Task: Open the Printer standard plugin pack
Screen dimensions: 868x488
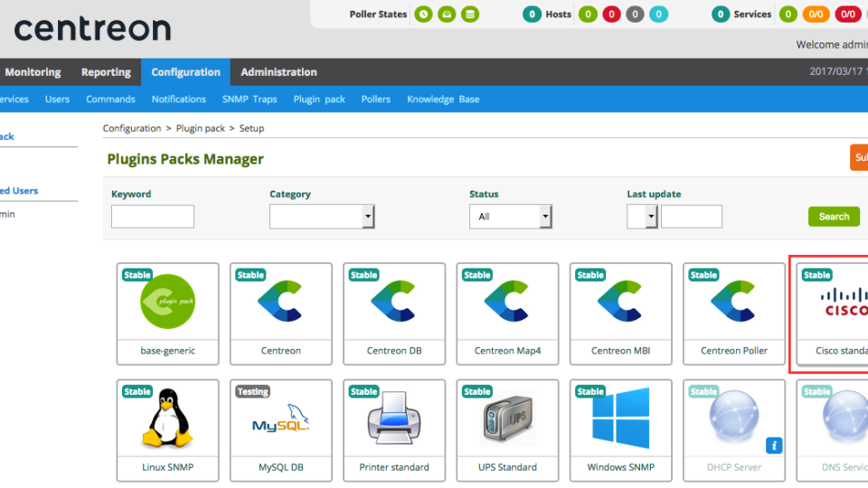Action: [394, 427]
